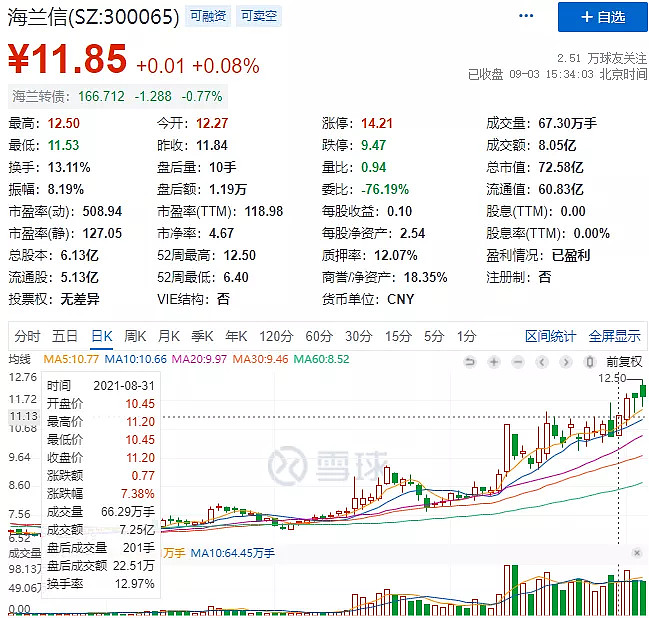Click the 货币单位 value CNY
Viewport: 649px width, 618px height.
[x=400, y=299]
